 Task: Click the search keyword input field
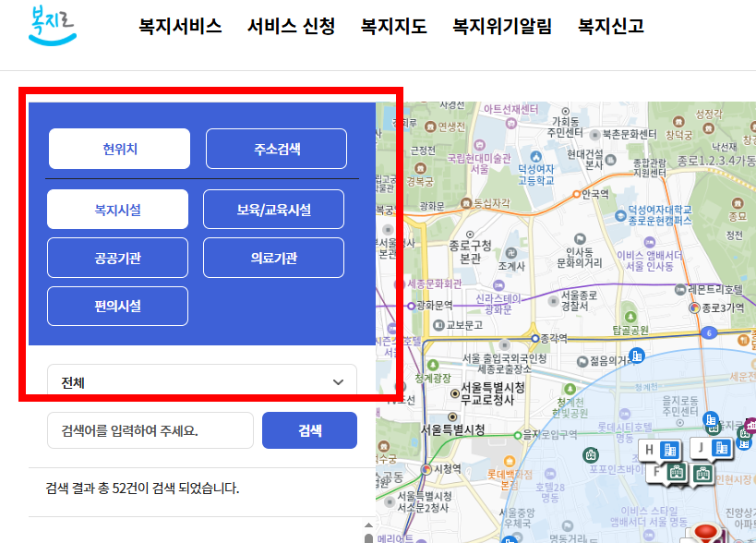(x=150, y=430)
